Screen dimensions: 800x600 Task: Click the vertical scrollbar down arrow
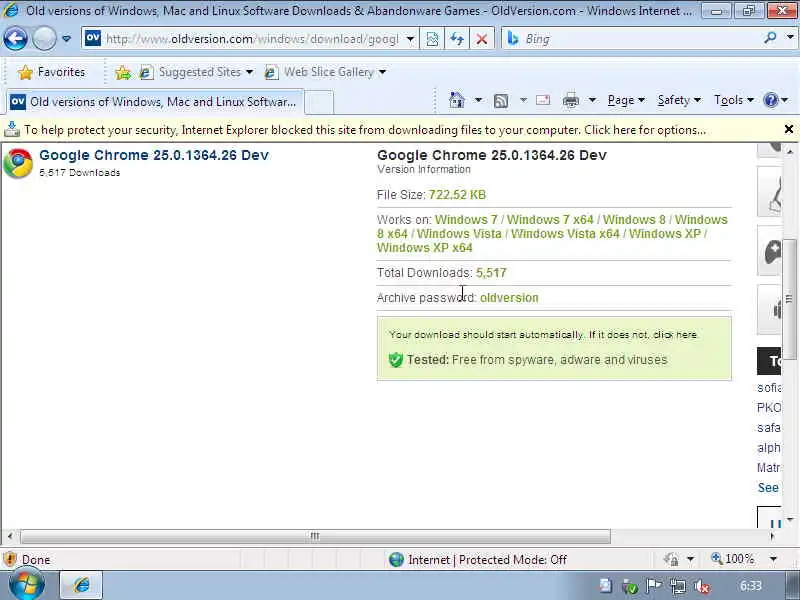coord(790,519)
